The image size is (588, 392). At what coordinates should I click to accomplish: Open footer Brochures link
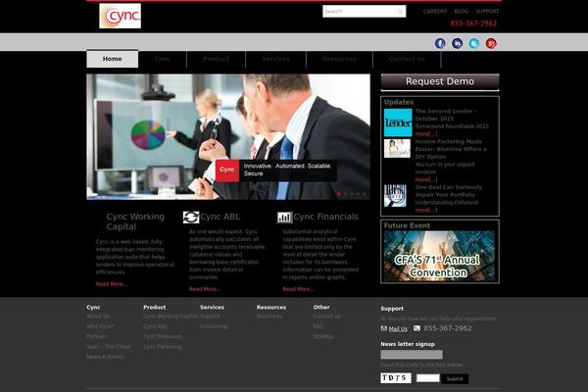pos(269,317)
